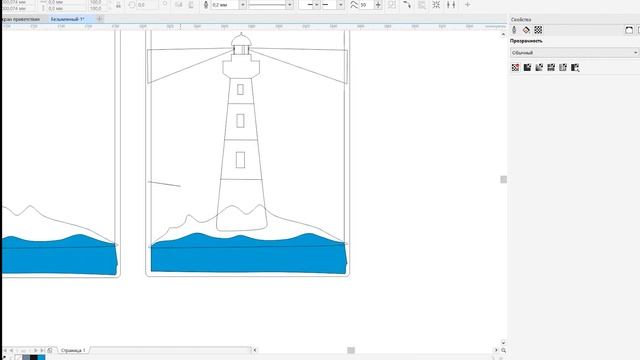Click the Прозрачность heading
The height and width of the screenshot is (360, 640).
coord(526,41)
